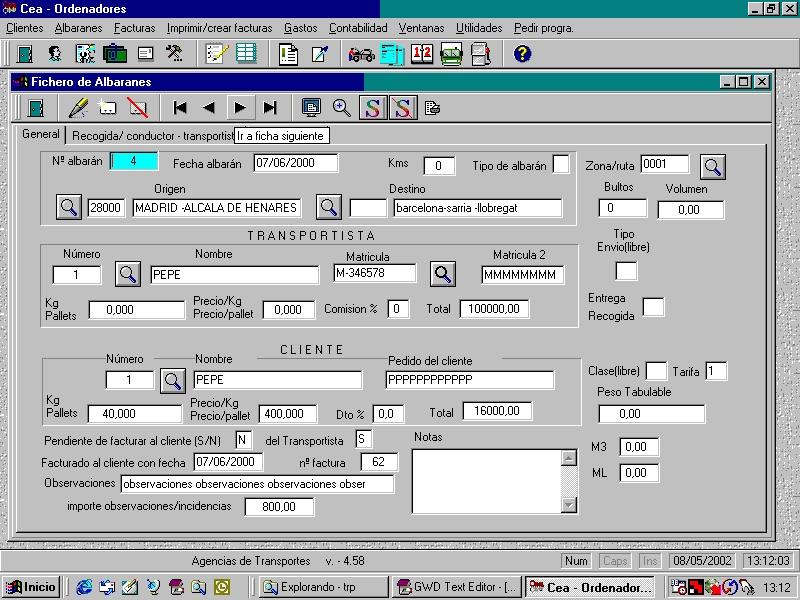Click the Notas scrollbar down arrow
The width and height of the screenshot is (800, 600).
[569, 503]
